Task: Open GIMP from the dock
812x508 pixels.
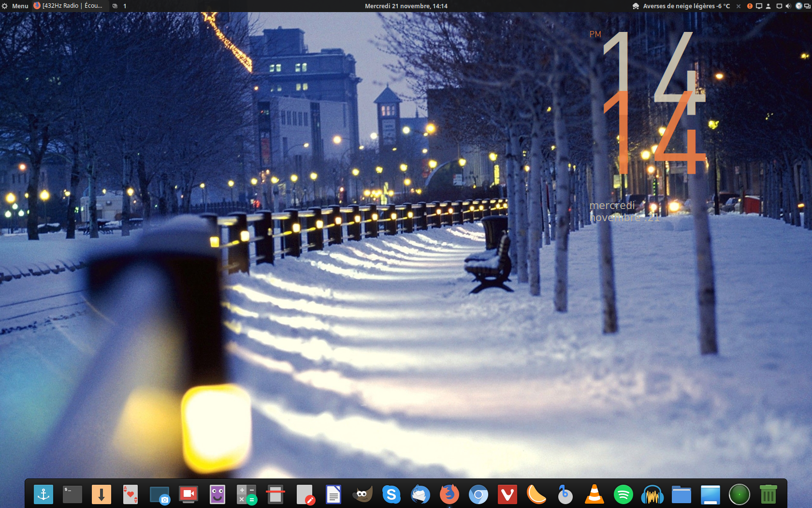Action: tap(362, 494)
